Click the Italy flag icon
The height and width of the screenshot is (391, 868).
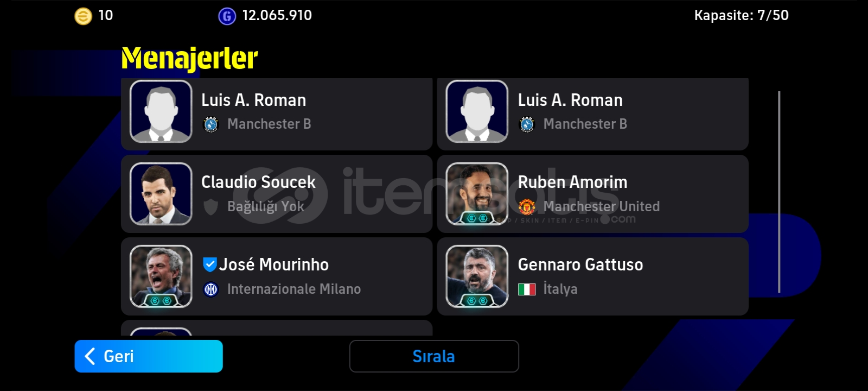click(x=527, y=289)
